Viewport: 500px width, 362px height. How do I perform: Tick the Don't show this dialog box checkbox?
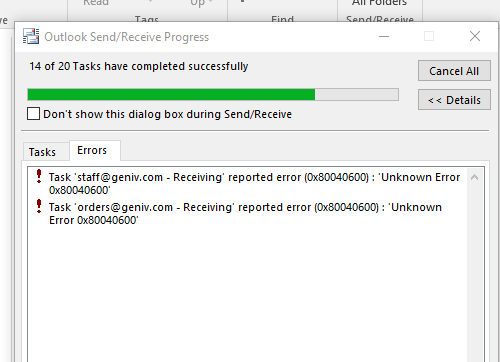[x=33, y=114]
